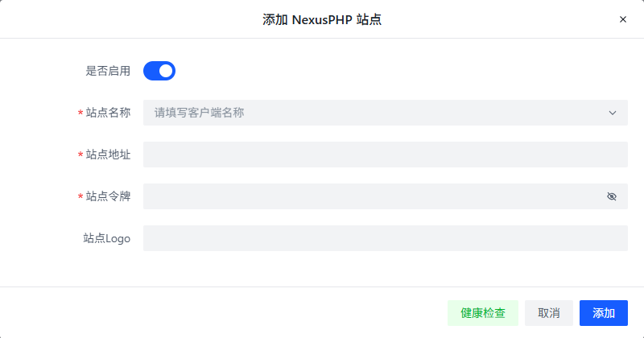Click the 是否启用 label
Viewport: 644px width, 338px height.
click(x=108, y=71)
